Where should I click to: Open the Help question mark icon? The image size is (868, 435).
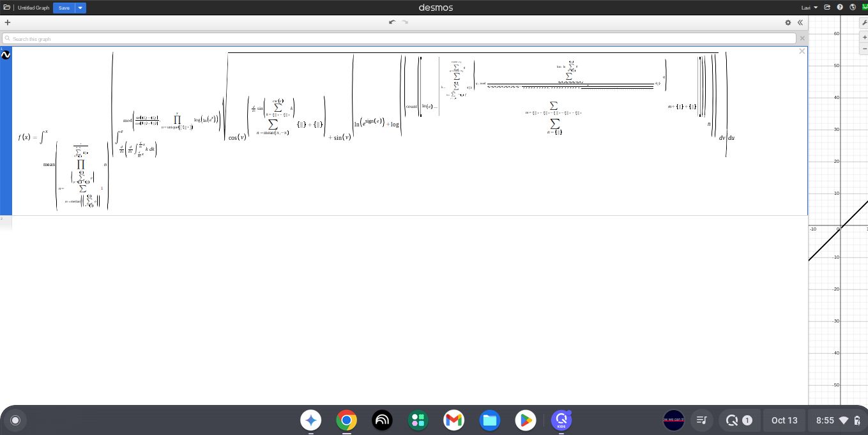(x=840, y=8)
